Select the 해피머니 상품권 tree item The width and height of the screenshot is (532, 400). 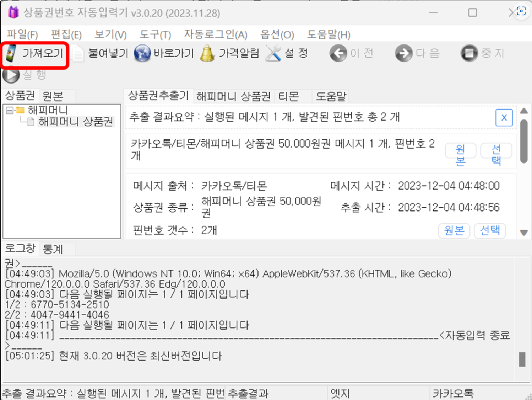pos(76,122)
